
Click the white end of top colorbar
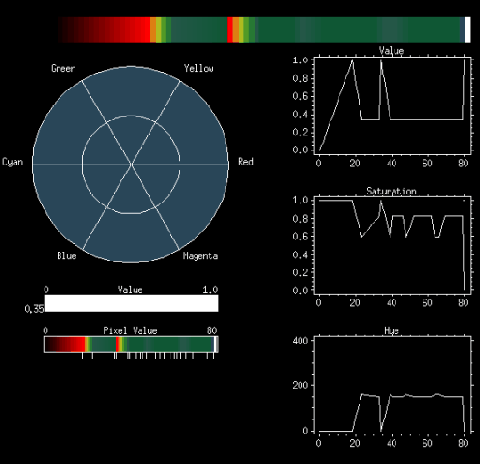tap(467, 30)
